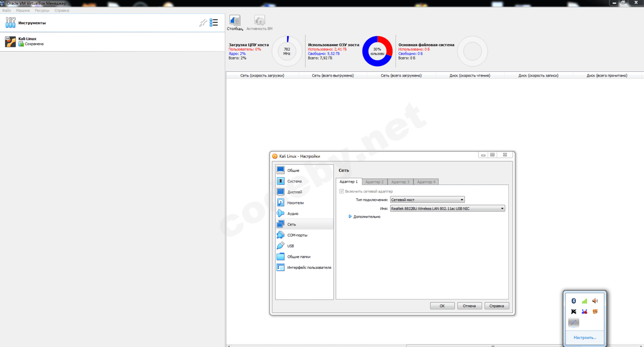
Task: Switch to the Адаптер 1 tab
Action: (349, 182)
